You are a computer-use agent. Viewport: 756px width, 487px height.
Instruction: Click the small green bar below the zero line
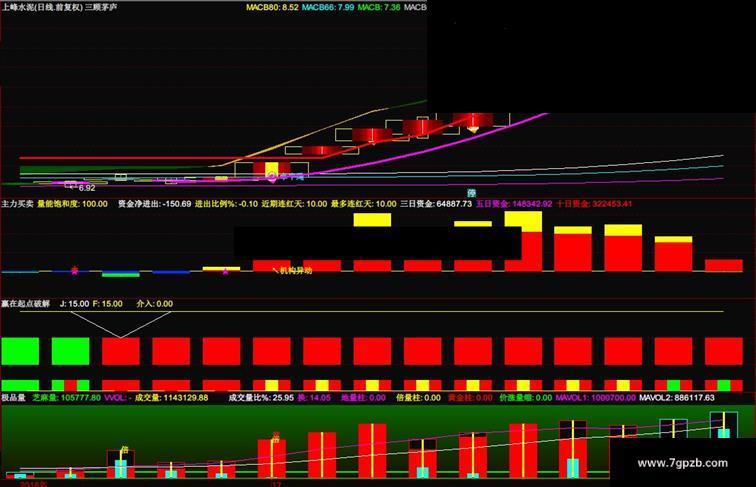(x=121, y=274)
